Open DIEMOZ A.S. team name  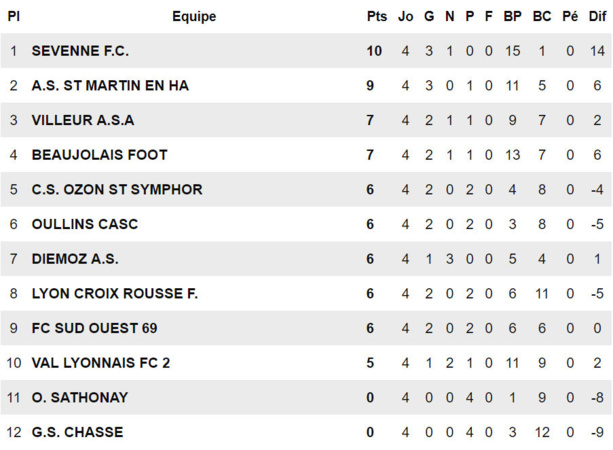point(75,259)
